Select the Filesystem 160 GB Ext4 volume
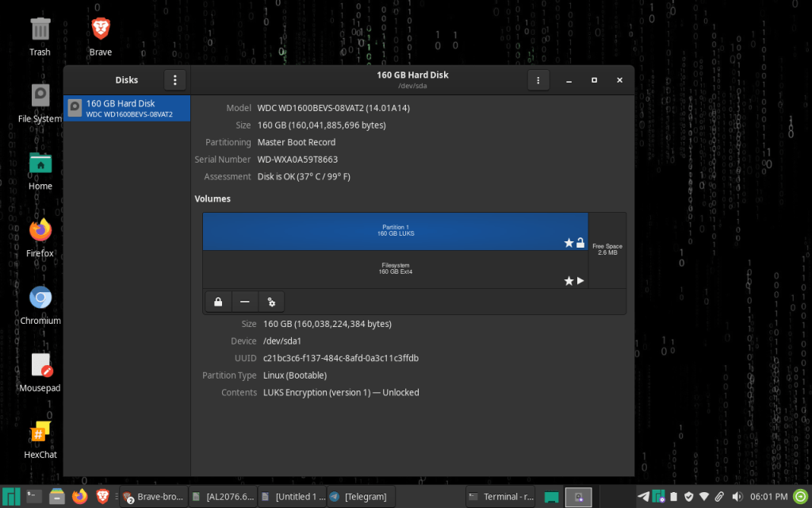Viewport: 812px width, 508px height. point(395,269)
